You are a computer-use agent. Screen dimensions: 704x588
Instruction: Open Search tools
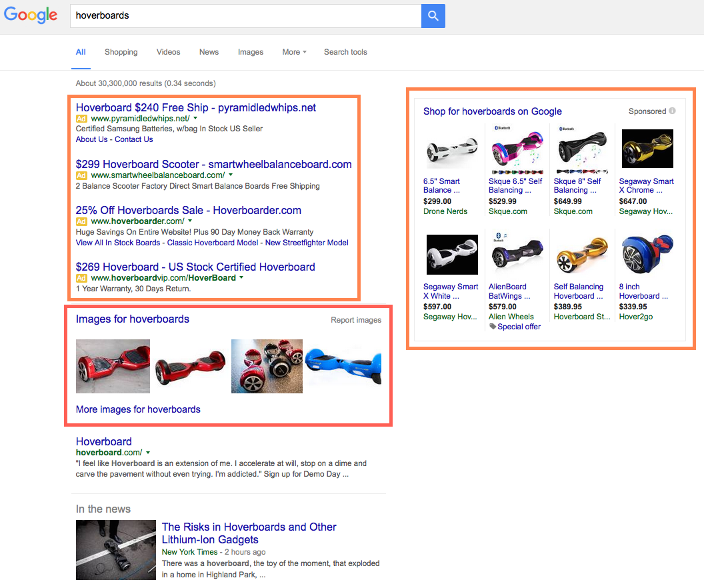click(345, 52)
